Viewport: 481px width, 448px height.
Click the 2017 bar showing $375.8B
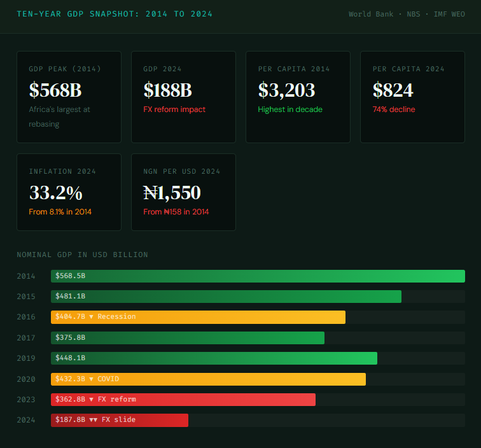pyautogui.click(x=188, y=337)
